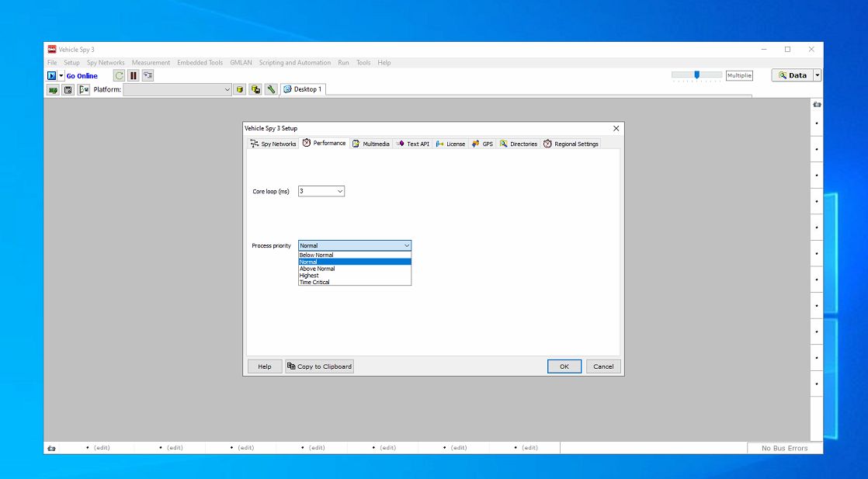Click the Copy to Clipboard button
This screenshot has height=479, width=868.
(x=319, y=366)
